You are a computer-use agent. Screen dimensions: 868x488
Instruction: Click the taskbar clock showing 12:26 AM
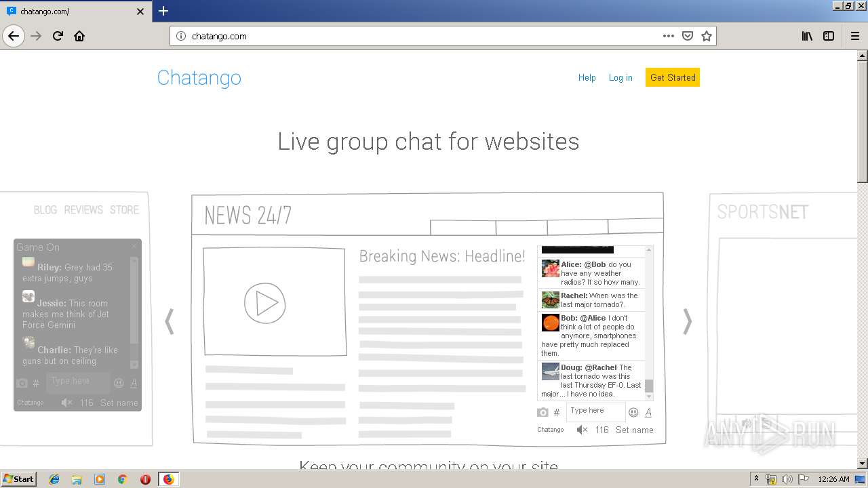point(833,479)
